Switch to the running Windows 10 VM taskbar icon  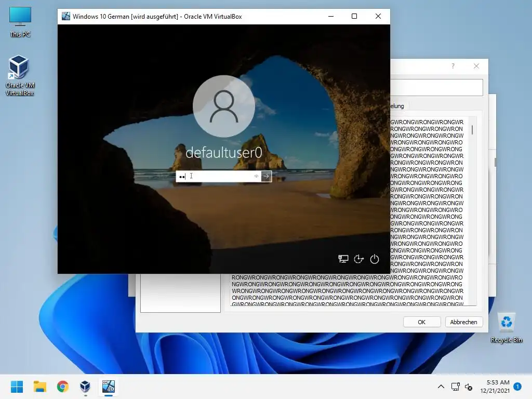click(109, 387)
